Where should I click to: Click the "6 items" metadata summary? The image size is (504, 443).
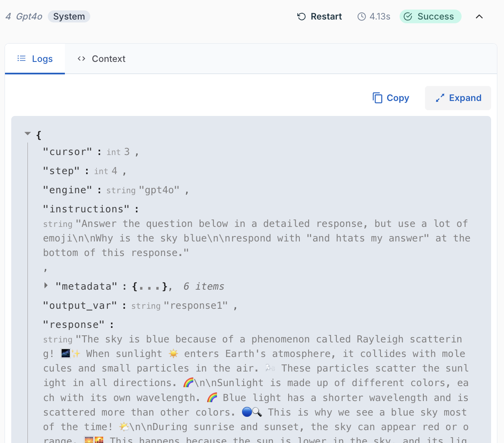(204, 286)
